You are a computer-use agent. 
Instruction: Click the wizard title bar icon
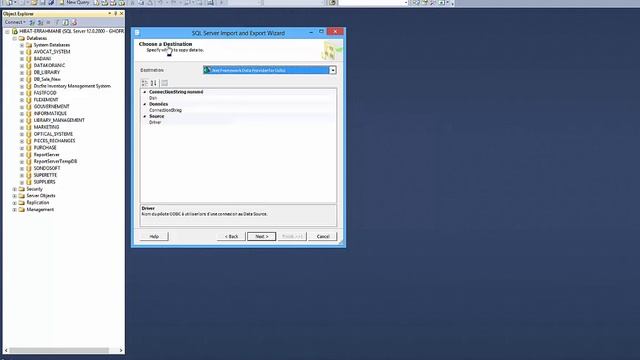pyautogui.click(x=137, y=33)
